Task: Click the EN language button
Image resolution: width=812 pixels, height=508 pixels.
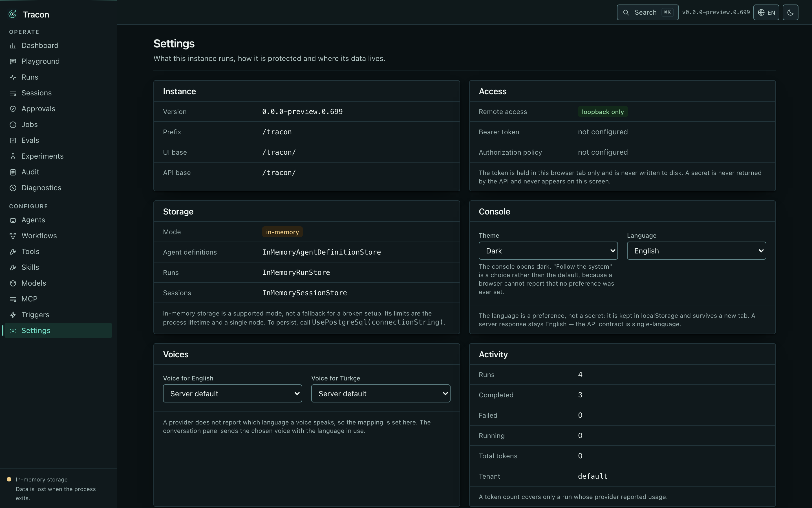Action: tap(766, 12)
